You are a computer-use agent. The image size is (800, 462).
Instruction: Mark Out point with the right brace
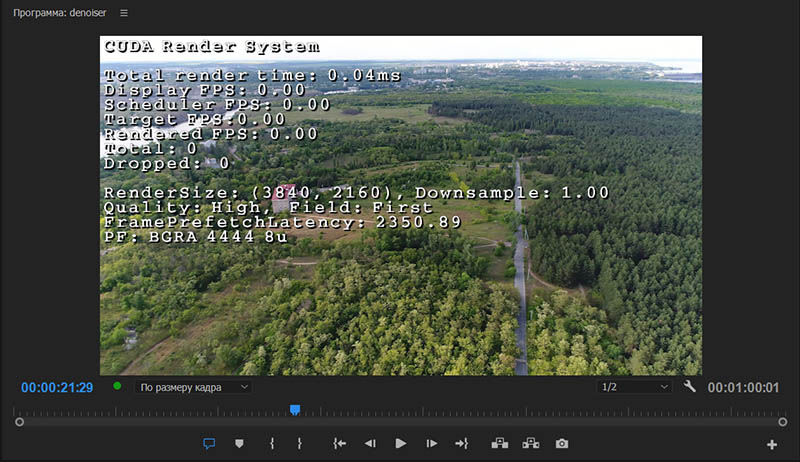click(x=299, y=444)
